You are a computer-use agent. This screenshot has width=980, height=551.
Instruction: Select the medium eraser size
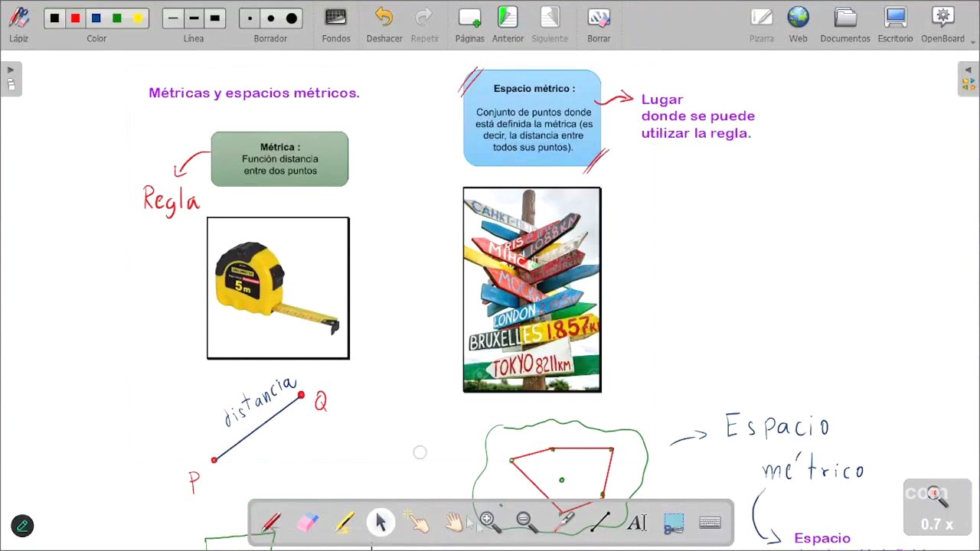[x=270, y=18]
